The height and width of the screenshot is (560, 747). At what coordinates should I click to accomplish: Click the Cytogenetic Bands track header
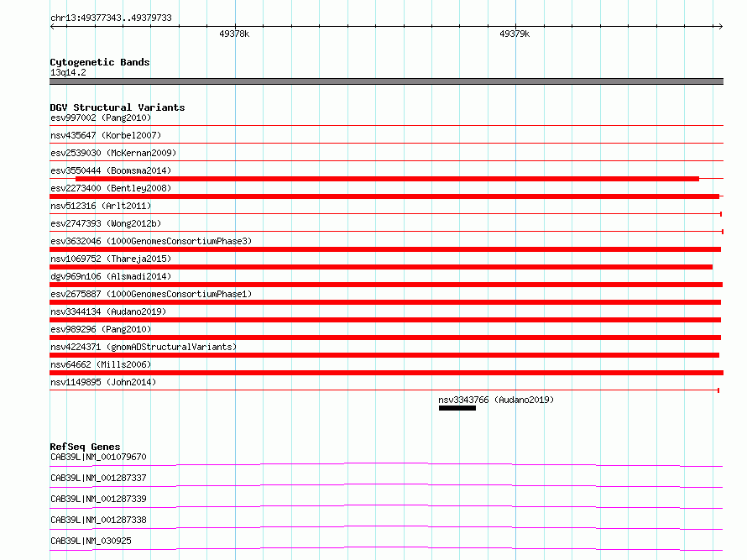coord(100,62)
